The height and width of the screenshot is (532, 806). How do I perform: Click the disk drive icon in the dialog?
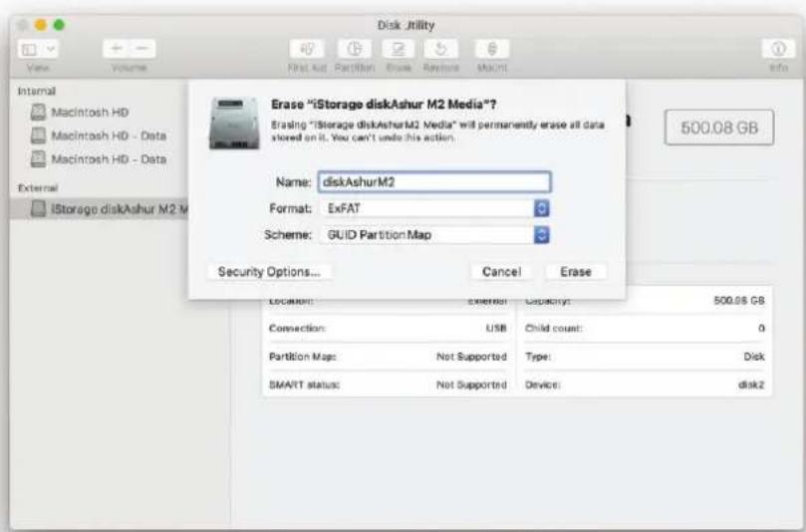tap(234, 124)
